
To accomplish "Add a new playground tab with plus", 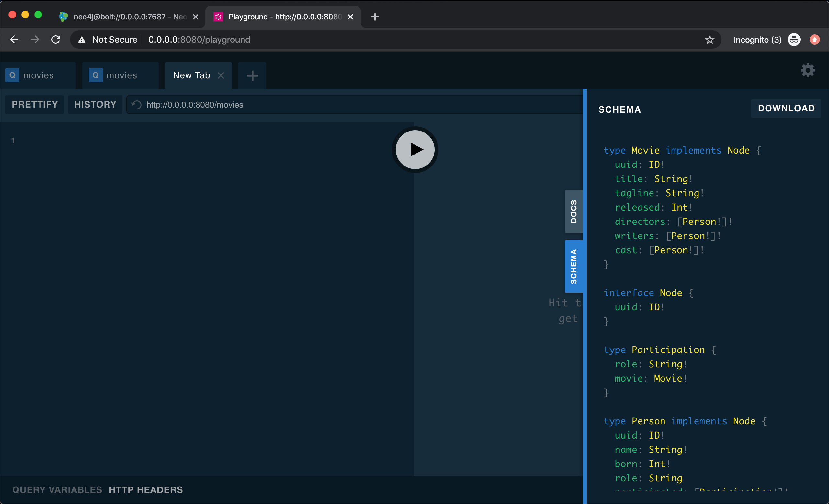I will [252, 76].
